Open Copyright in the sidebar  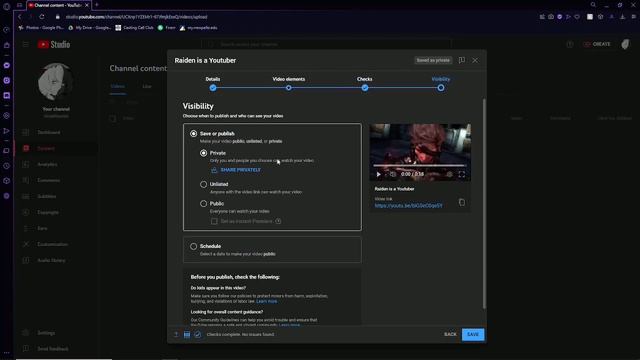56,212
